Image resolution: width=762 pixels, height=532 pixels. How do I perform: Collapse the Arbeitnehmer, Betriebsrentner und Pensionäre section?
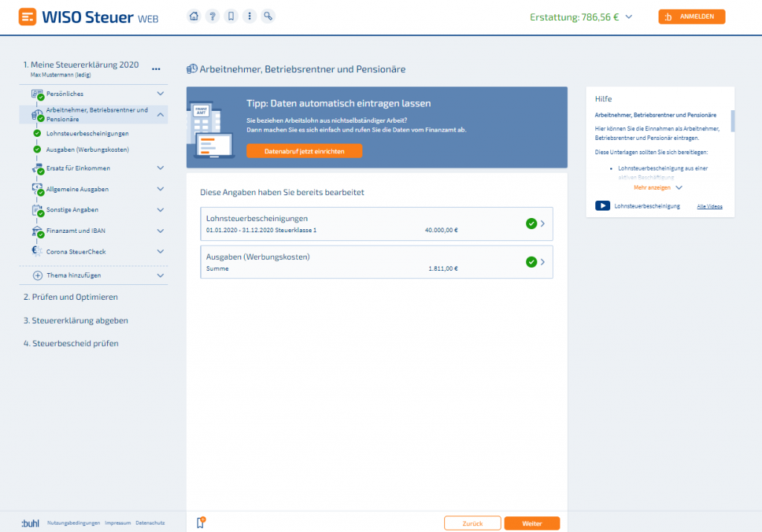click(160, 115)
